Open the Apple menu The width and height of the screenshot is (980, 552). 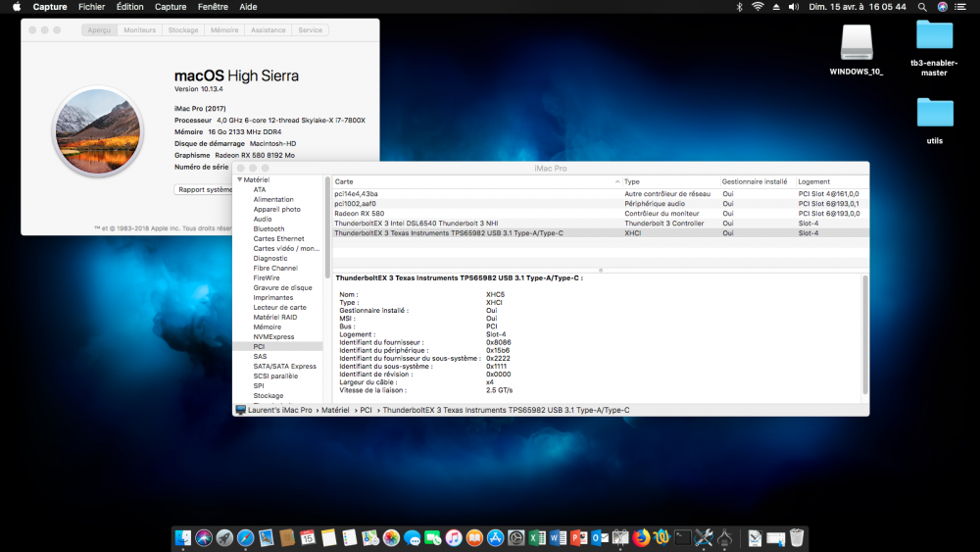coord(17,7)
